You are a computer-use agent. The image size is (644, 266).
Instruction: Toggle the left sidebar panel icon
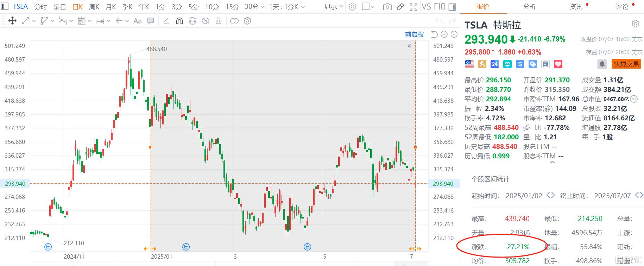coord(5,7)
